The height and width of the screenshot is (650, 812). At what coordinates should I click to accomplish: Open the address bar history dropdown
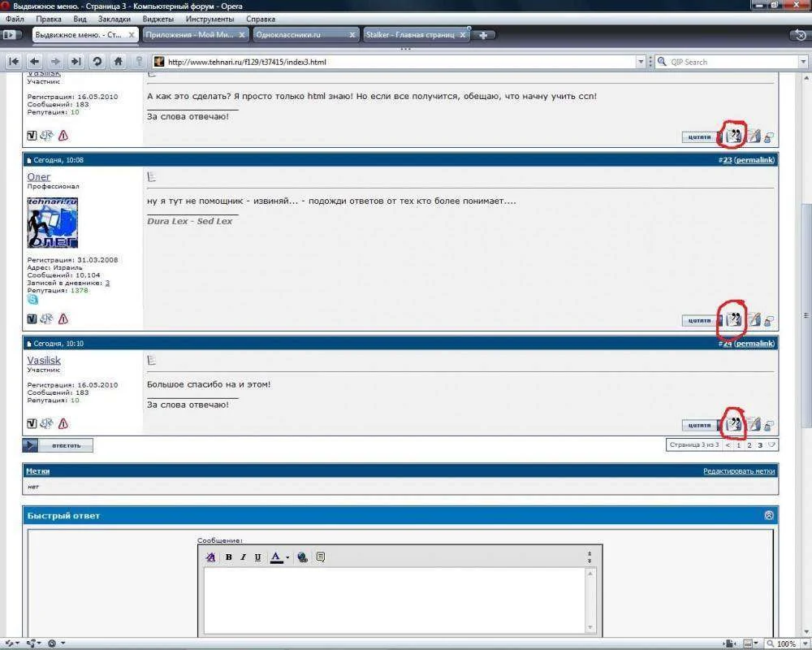(641, 62)
